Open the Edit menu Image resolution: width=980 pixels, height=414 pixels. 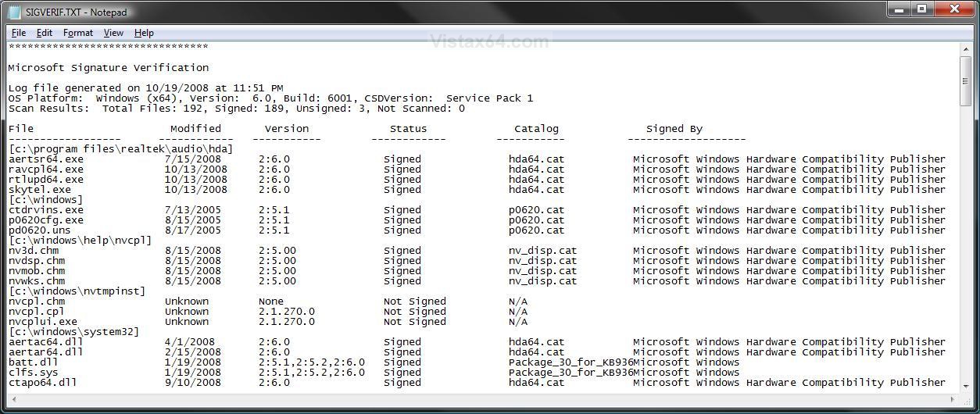45,33
